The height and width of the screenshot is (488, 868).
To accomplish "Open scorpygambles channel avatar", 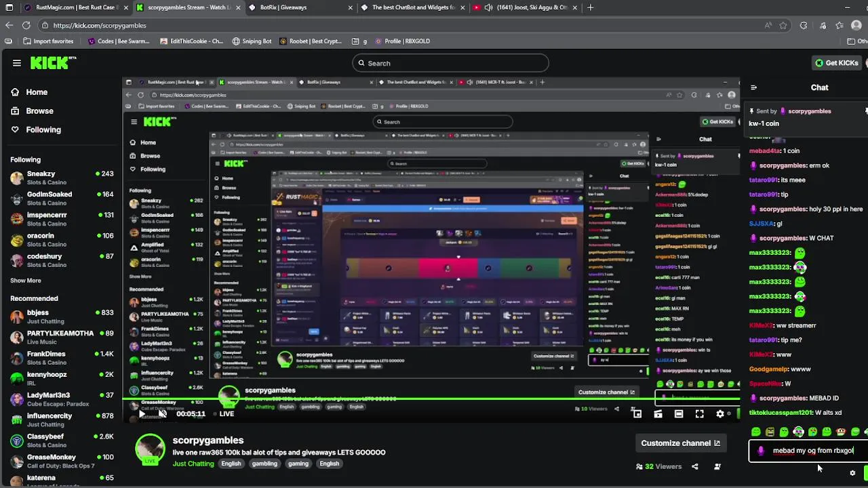I will pyautogui.click(x=150, y=449).
